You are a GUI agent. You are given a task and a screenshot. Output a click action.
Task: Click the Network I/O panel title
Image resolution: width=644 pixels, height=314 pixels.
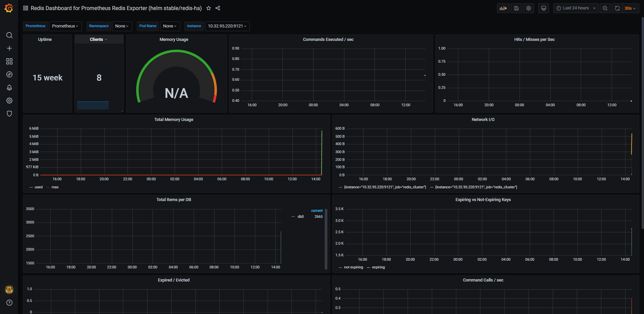[483, 120]
